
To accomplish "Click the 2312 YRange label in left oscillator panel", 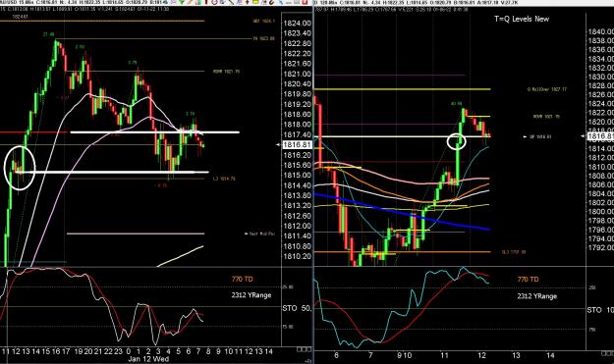I will (251, 295).
